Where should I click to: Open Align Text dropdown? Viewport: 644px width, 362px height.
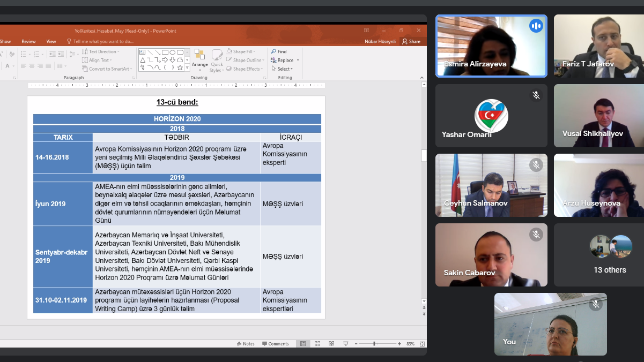coord(97,60)
